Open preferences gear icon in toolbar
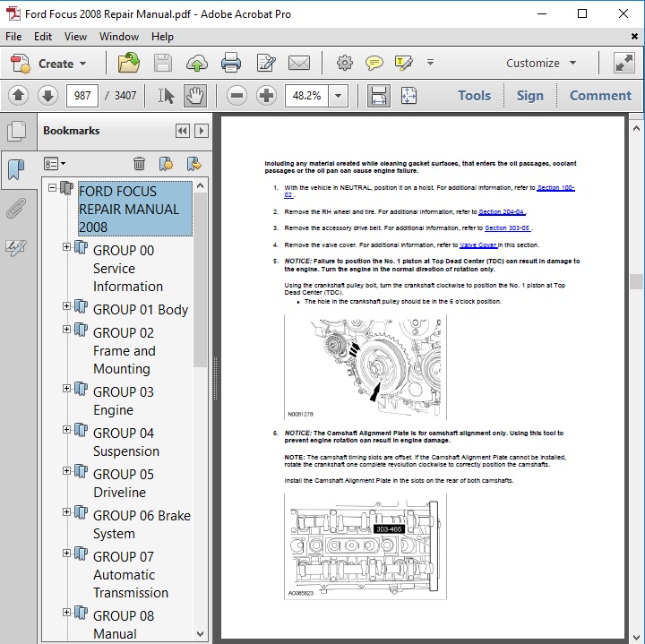 click(344, 63)
